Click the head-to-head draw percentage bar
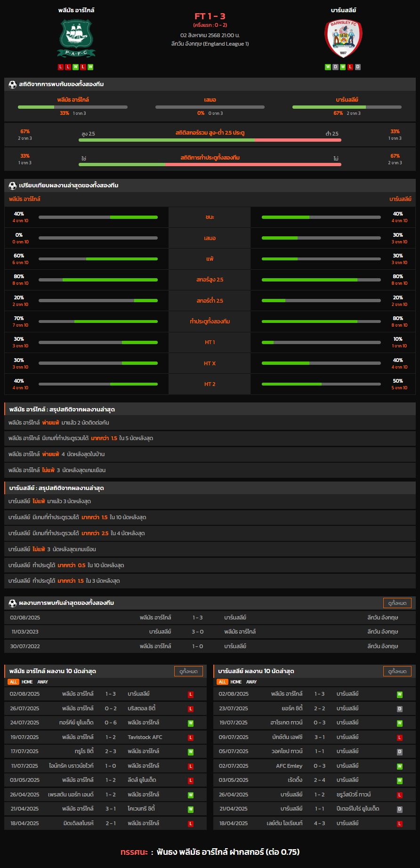This screenshot has width=420, height=868. tap(210, 107)
